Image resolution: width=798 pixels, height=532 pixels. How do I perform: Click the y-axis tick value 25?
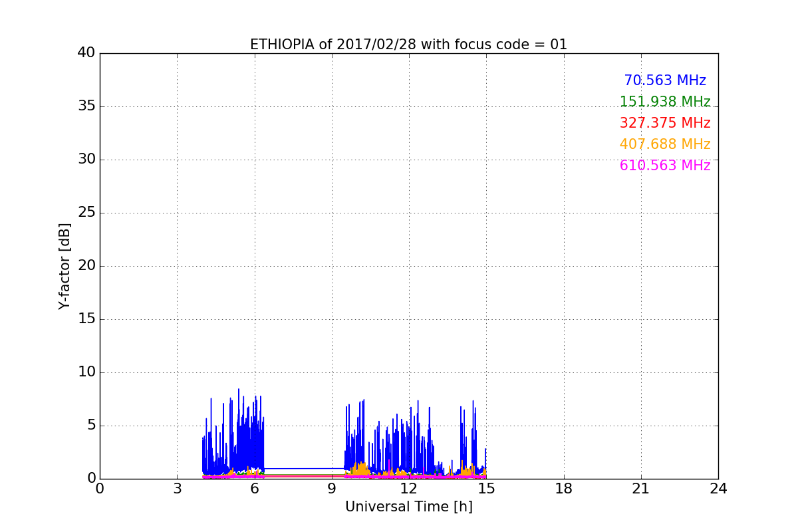click(x=86, y=213)
